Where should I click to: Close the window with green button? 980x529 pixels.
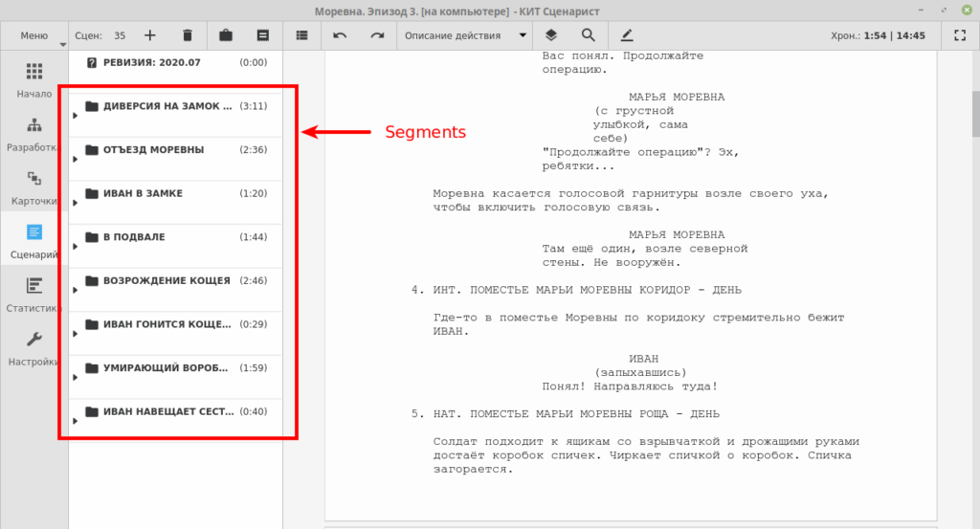[x=967, y=11]
